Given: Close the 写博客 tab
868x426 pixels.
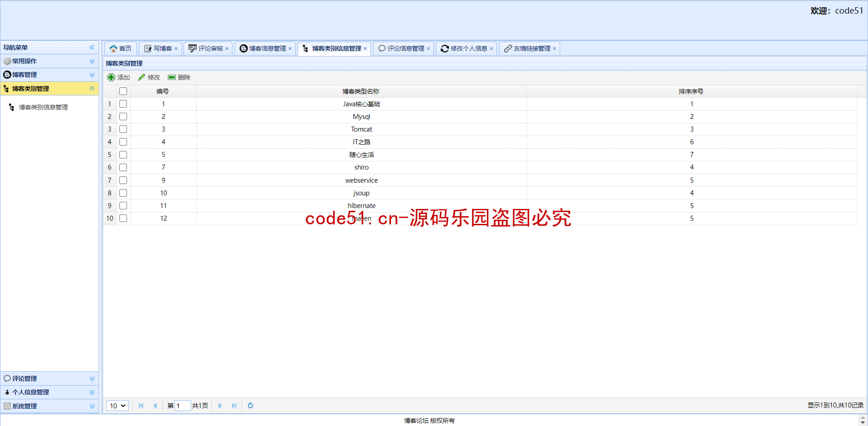Looking at the screenshot, I should [x=176, y=49].
